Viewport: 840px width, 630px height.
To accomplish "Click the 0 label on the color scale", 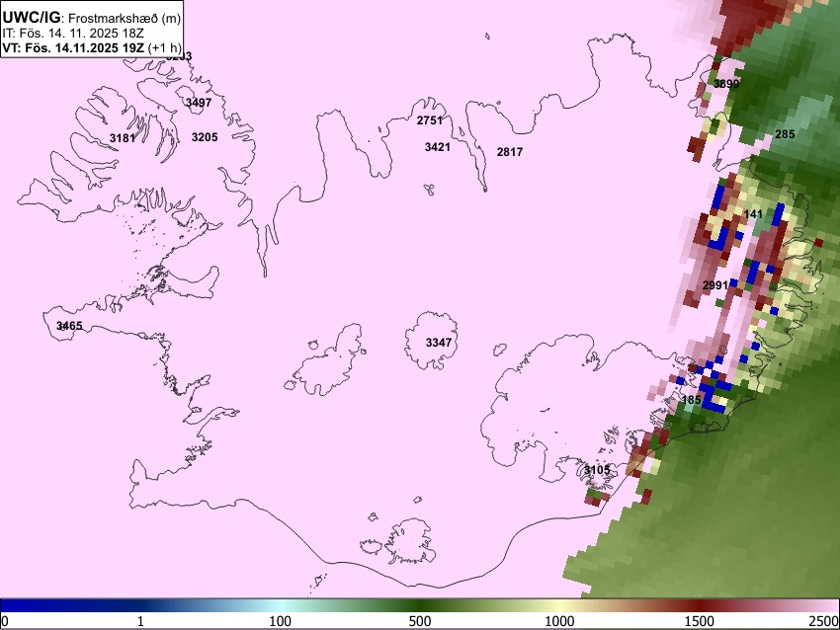I will tap(5, 621).
